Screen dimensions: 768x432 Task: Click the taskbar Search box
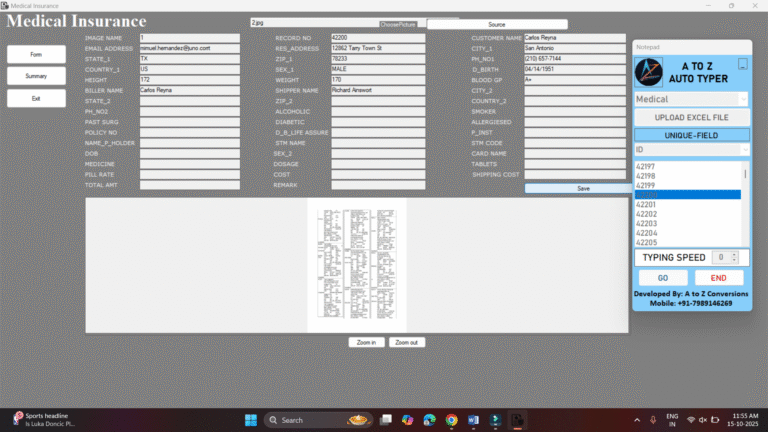point(318,420)
